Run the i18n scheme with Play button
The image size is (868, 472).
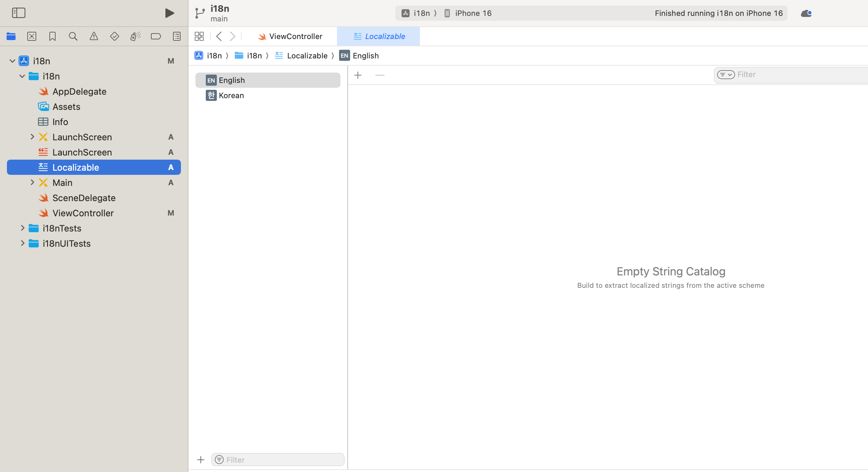tap(170, 13)
